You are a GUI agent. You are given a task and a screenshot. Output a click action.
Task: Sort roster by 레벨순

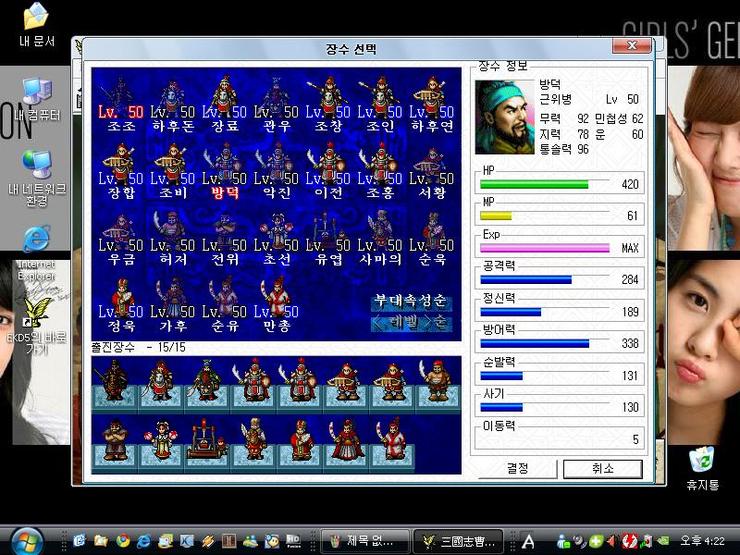(x=411, y=323)
